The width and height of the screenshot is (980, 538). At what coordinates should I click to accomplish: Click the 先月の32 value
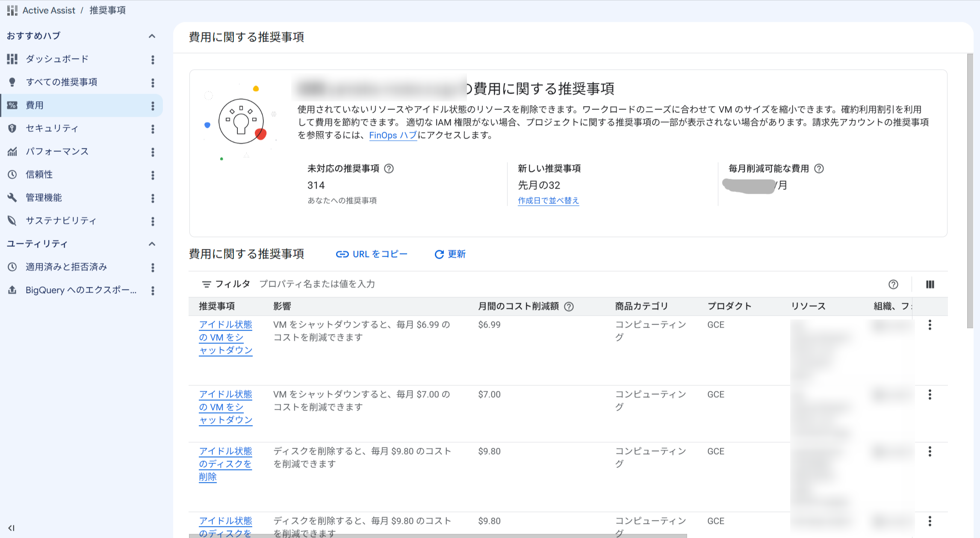pos(539,185)
